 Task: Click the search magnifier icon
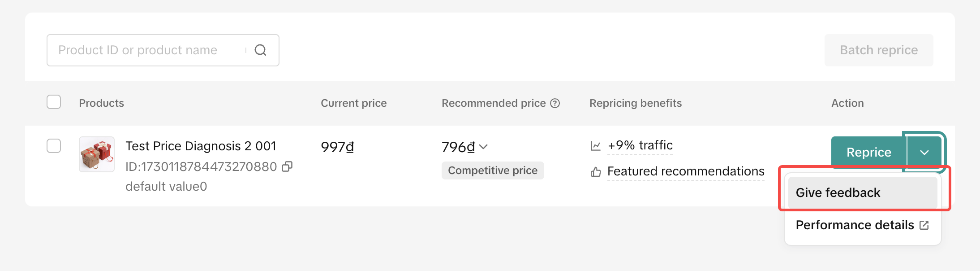pyautogui.click(x=260, y=50)
